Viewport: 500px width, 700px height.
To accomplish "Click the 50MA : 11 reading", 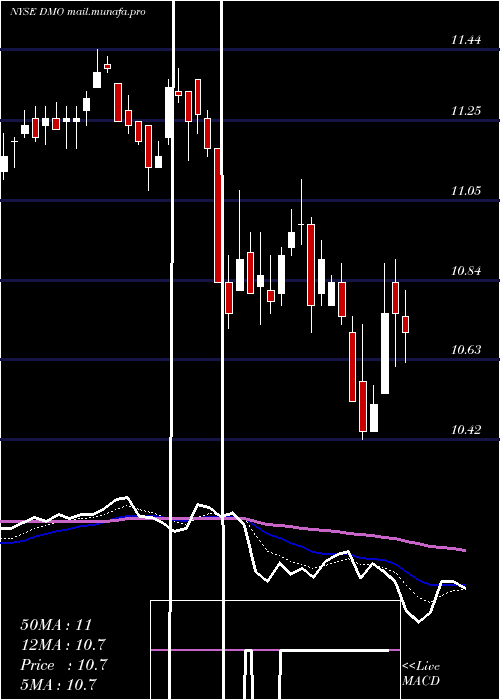I will [x=56, y=625].
